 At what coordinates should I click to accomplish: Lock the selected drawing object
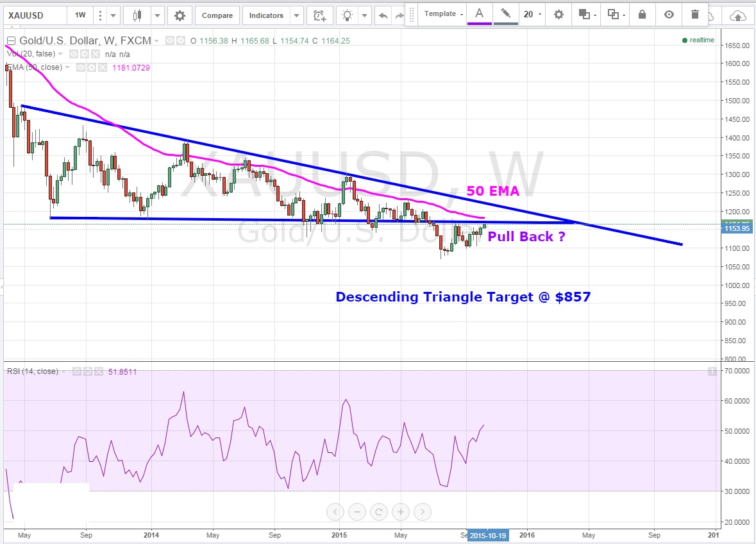642,14
